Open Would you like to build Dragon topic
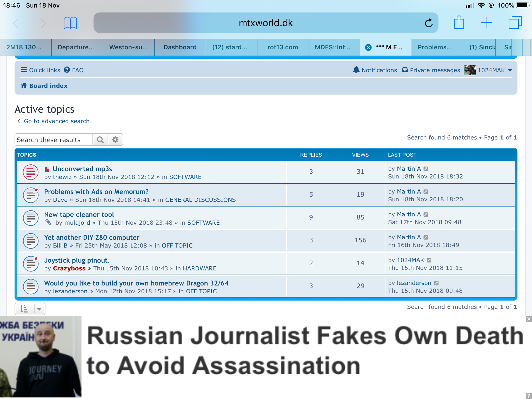Screen dimensions: 532x399 tap(136, 283)
